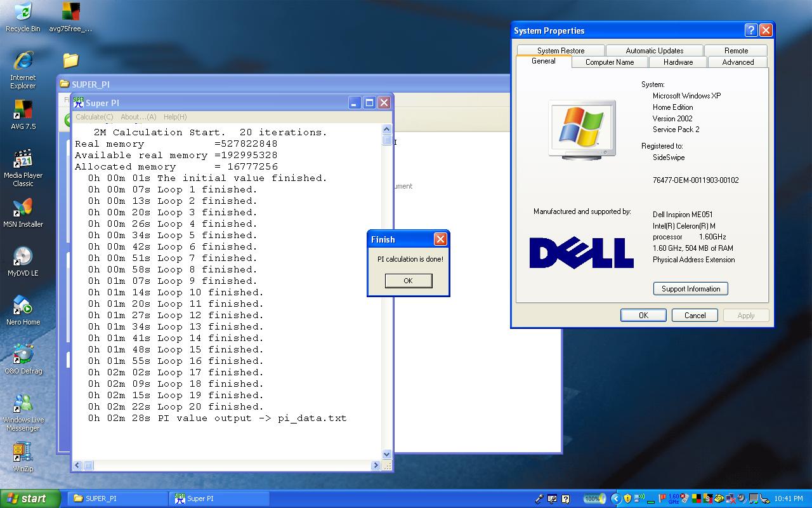This screenshot has height=508, width=812.
Task: Click the 1.60 GHz CPU speed tray icon
Action: coord(674,498)
